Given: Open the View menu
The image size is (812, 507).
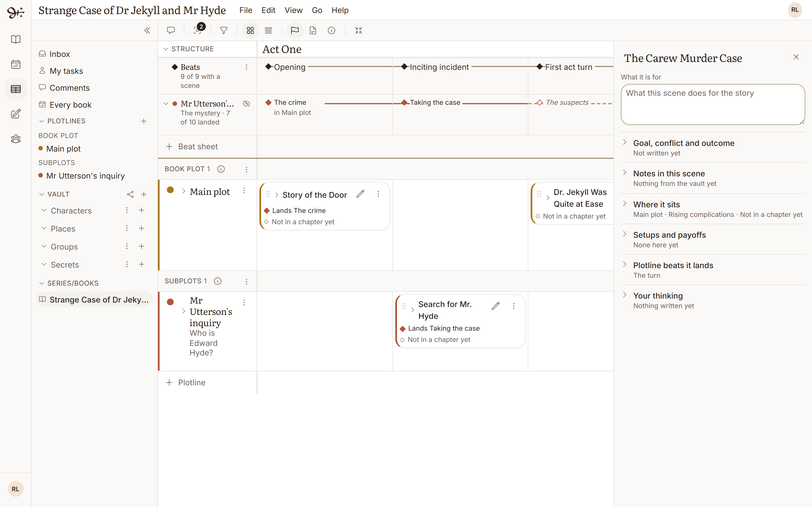Looking at the screenshot, I should pos(293,10).
